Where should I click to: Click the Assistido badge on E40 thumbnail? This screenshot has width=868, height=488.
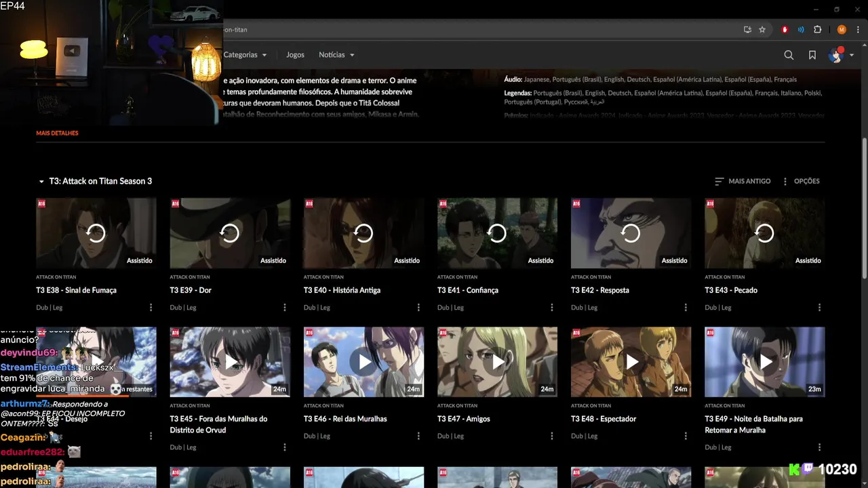407,260
